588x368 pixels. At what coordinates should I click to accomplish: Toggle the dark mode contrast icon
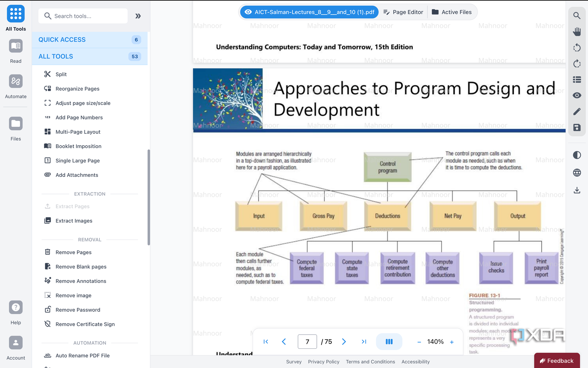pos(577,155)
